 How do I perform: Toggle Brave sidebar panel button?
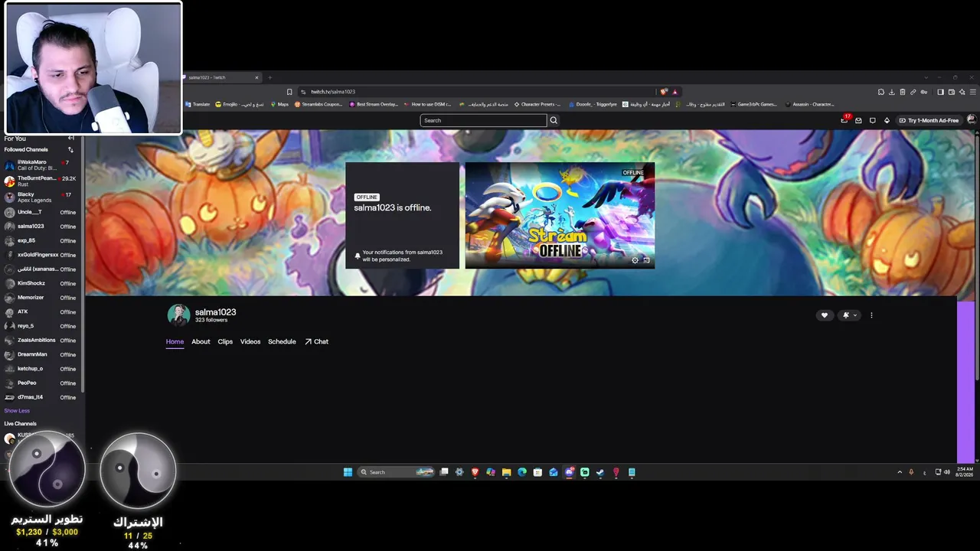coord(940,92)
